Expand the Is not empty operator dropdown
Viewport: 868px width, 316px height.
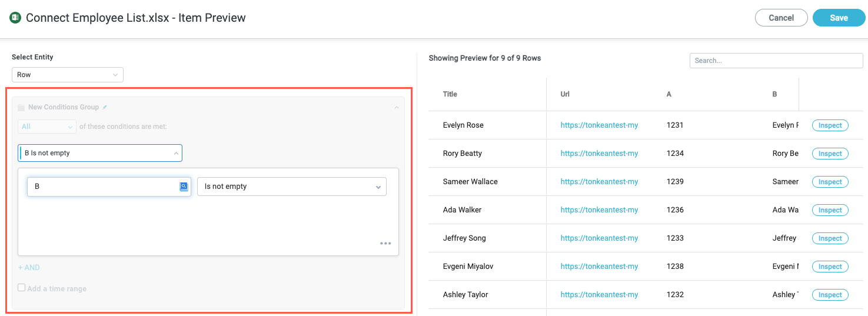click(292, 187)
